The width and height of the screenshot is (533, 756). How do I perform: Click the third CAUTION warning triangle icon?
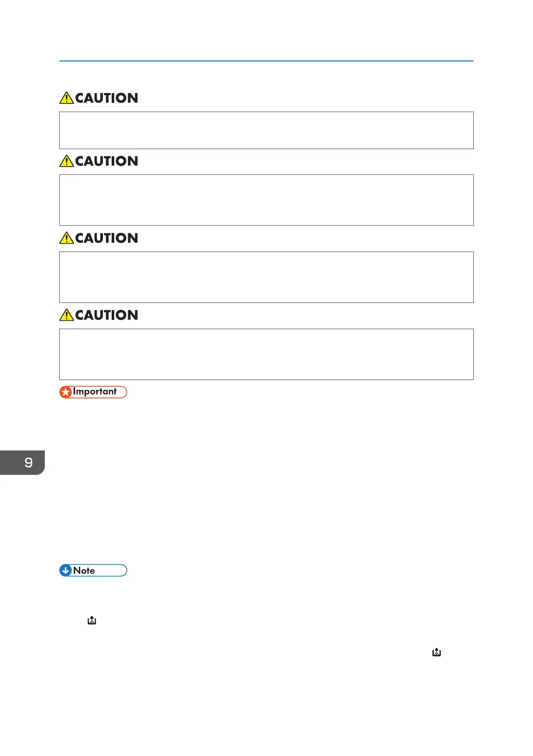[66, 238]
